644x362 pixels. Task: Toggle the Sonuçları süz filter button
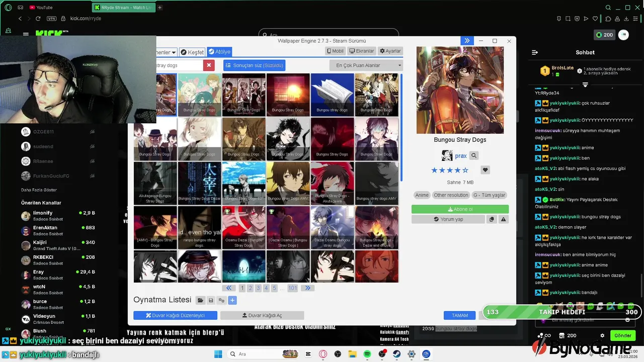[x=255, y=65]
